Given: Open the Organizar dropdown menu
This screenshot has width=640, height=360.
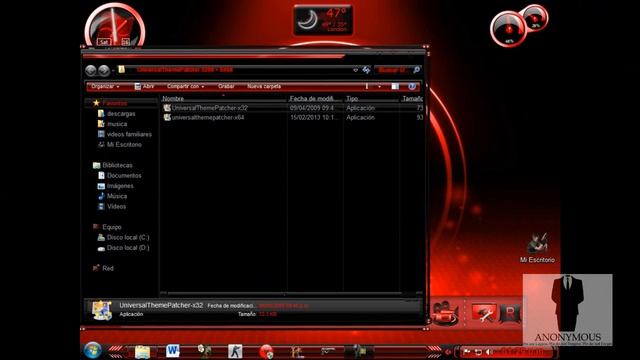Looking at the screenshot, I should pyautogui.click(x=105, y=87).
